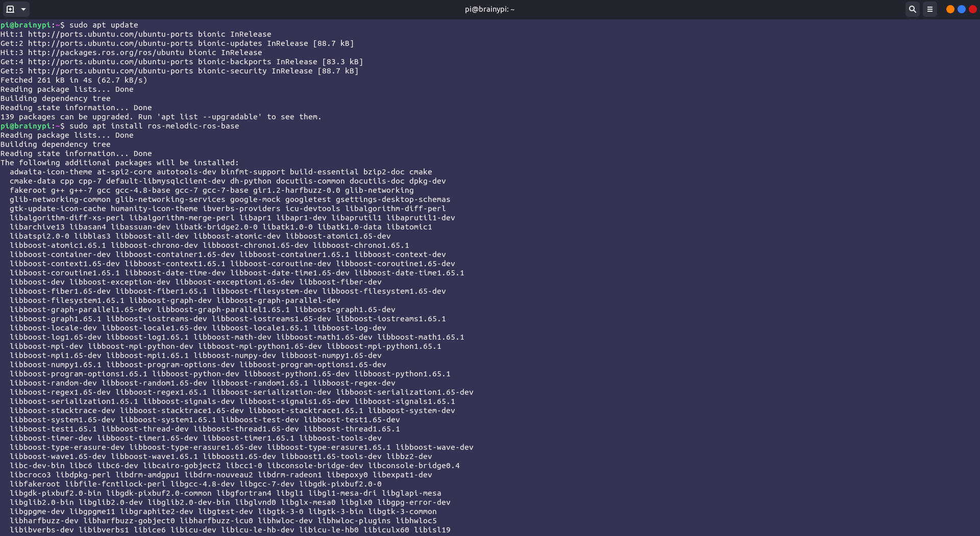Click the 'sudo apt install ros-melodic-ros-base' command
Image resolution: width=980 pixels, height=536 pixels.
[x=154, y=126]
